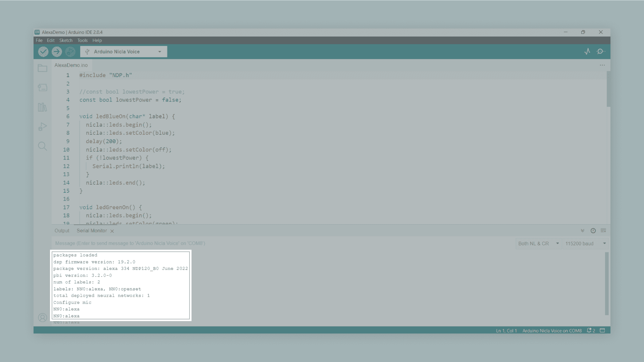Click the Upload arrow button
This screenshot has width=644, height=362.
(57, 52)
